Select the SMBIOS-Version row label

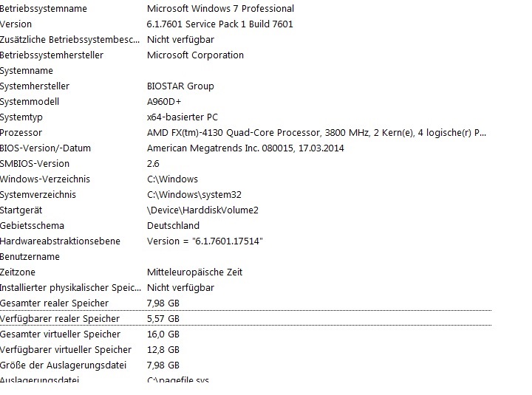(35, 164)
